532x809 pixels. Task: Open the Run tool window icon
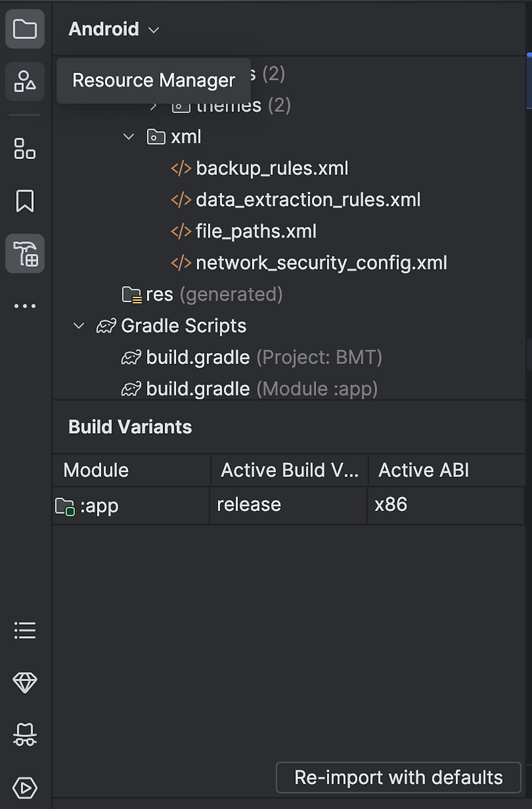pos(25,788)
